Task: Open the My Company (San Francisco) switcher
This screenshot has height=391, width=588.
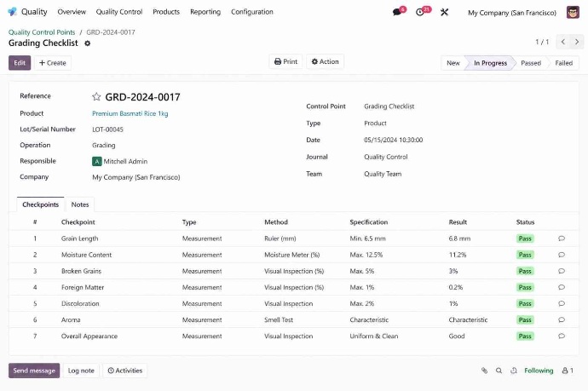Action: click(x=511, y=13)
